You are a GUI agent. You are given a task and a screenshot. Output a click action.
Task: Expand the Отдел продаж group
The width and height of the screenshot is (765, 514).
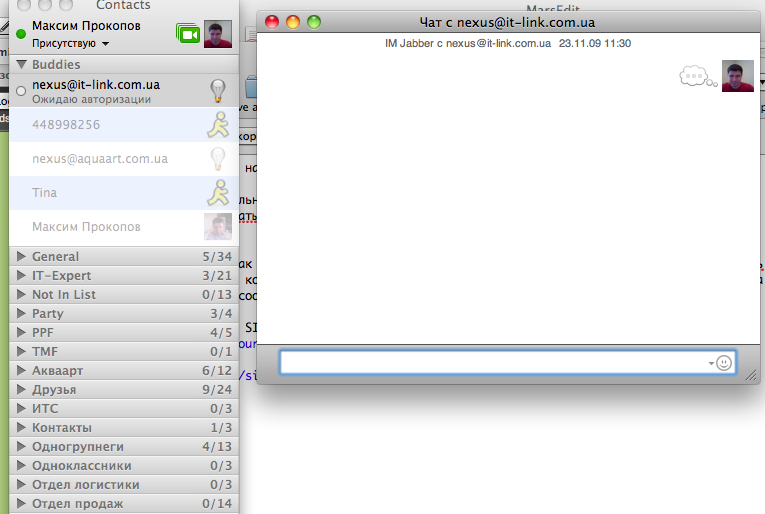click(x=21, y=503)
